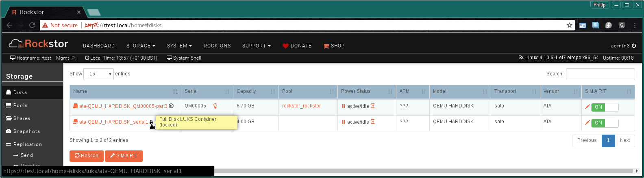Viewport: 644px width, 178px height.
Task: Click the Philip profile button in title bar
Action: 599,5
